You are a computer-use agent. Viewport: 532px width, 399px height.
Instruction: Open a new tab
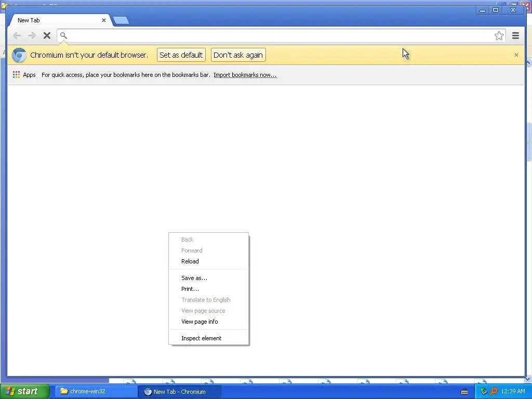click(121, 20)
